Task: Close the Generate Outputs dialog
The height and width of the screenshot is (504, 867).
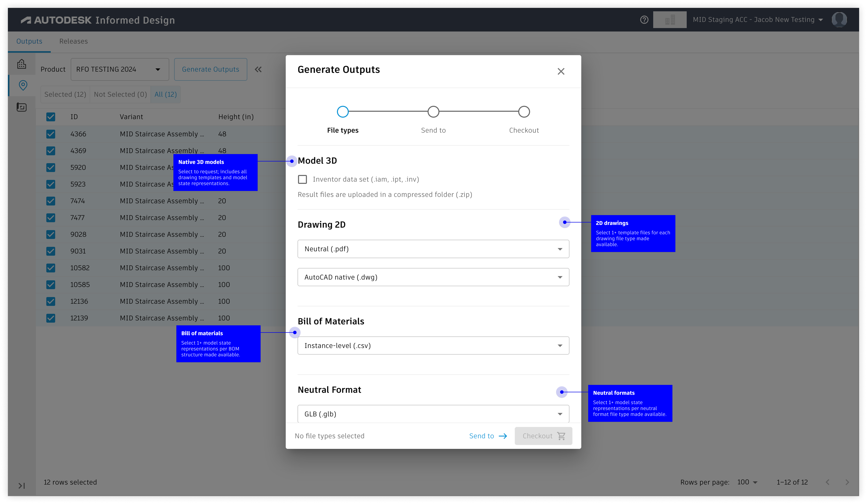Action: point(561,72)
